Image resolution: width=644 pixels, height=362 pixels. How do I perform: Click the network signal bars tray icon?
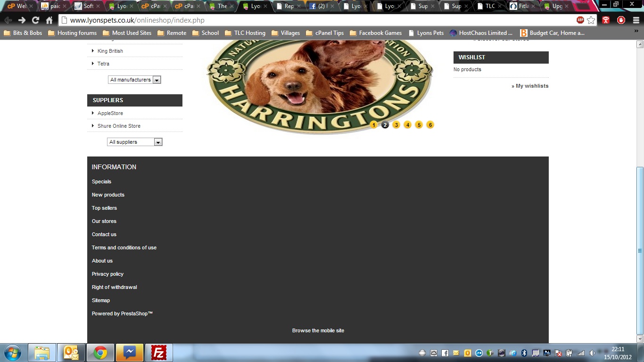click(x=580, y=353)
